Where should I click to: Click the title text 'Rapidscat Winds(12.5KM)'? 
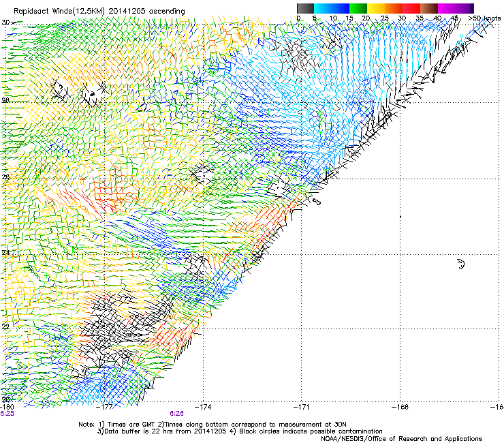(x=59, y=12)
